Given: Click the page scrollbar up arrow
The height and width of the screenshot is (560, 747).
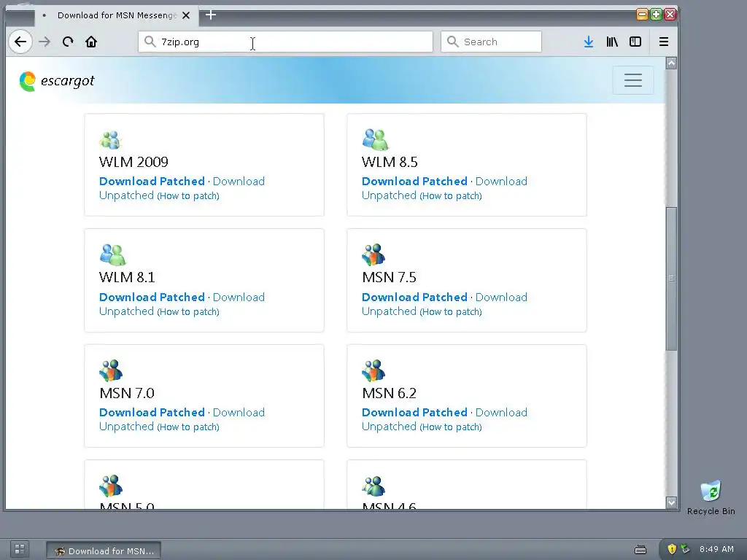Looking at the screenshot, I should pyautogui.click(x=671, y=63).
